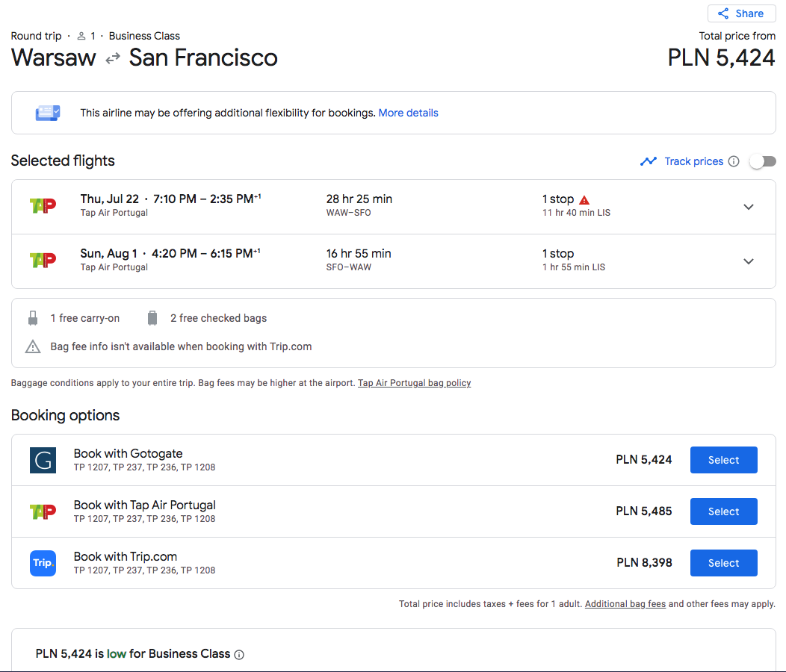Click the free checked bags suitcase icon

152,318
